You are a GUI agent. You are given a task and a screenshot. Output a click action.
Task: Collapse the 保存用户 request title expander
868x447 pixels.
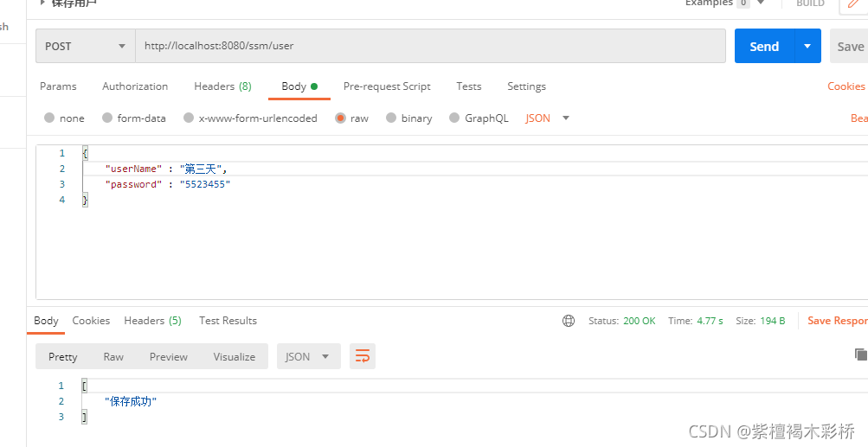42,3
